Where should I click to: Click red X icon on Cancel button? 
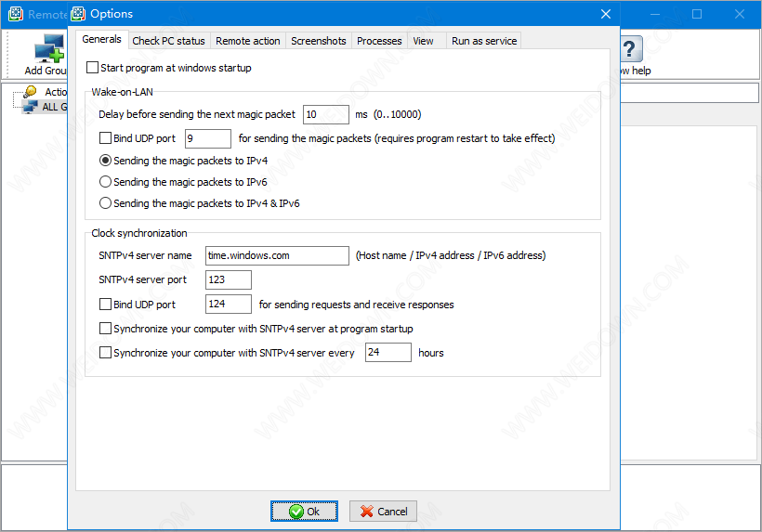pyautogui.click(x=367, y=512)
